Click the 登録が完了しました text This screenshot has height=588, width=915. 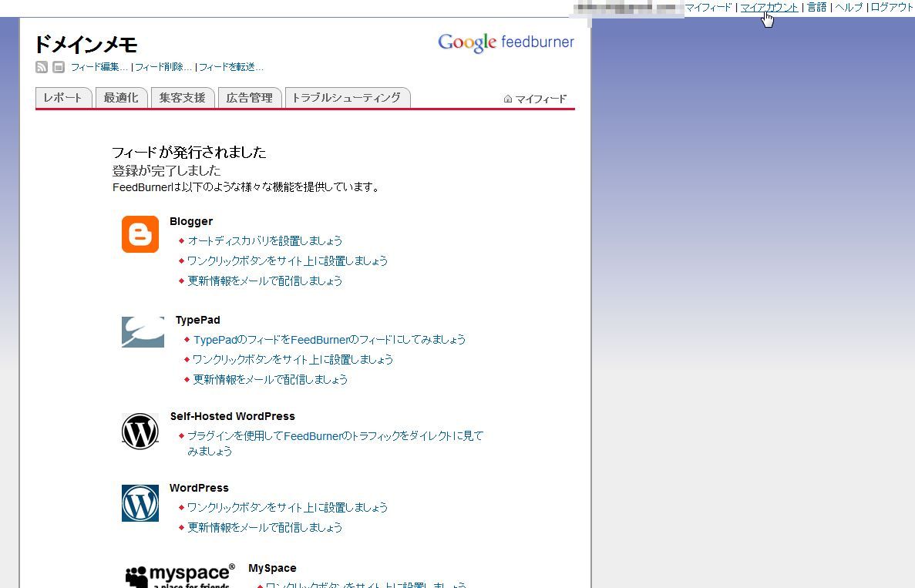point(167,171)
